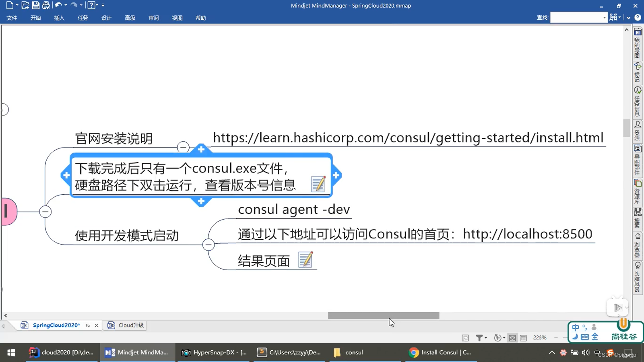Click the outline view icon in status bar

(523, 338)
